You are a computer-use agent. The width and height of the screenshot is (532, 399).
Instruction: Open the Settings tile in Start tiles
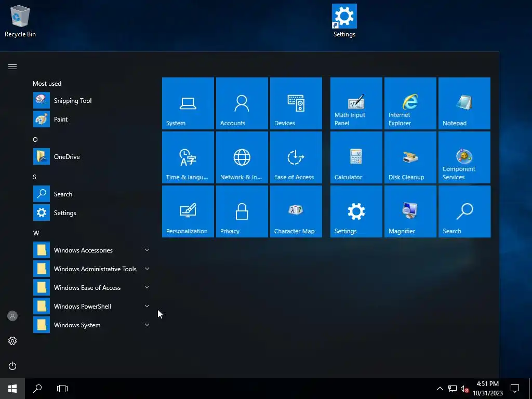(356, 211)
